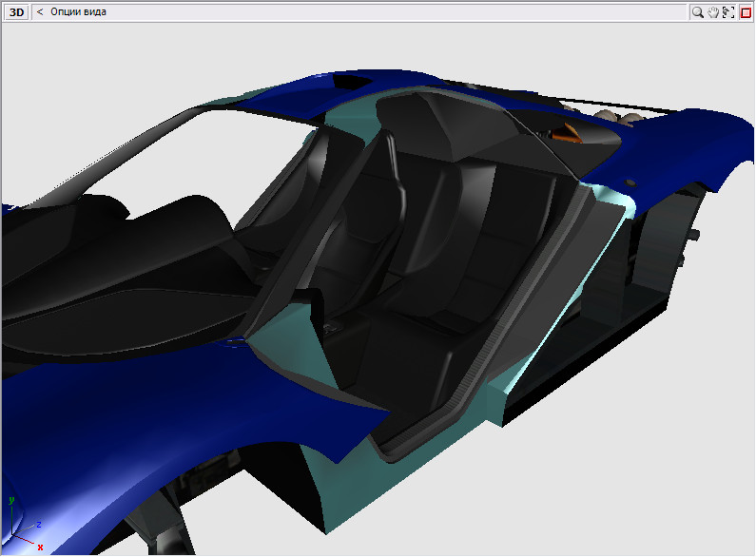Collapse view options with the < arrow
Screen dimensions: 756x557
click(40, 12)
